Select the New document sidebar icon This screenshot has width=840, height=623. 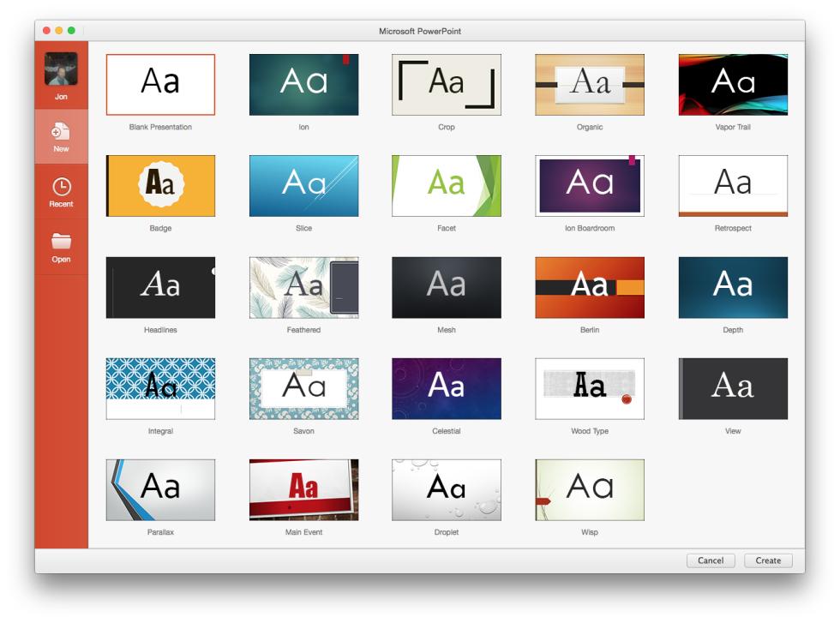(x=61, y=132)
